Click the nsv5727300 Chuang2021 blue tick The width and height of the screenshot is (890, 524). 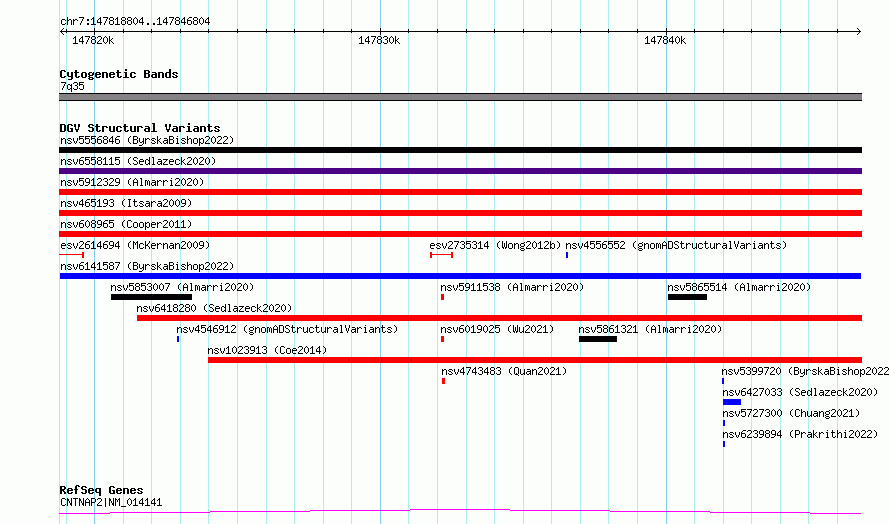click(x=724, y=424)
